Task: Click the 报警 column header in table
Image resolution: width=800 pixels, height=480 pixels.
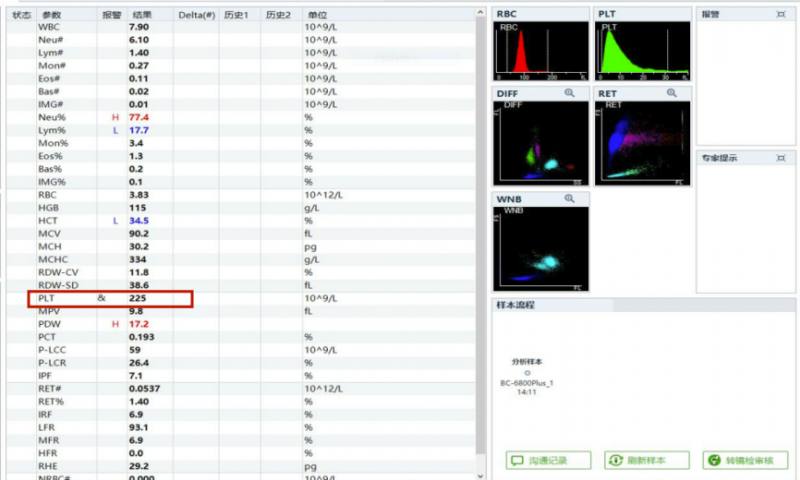Action: (112, 15)
